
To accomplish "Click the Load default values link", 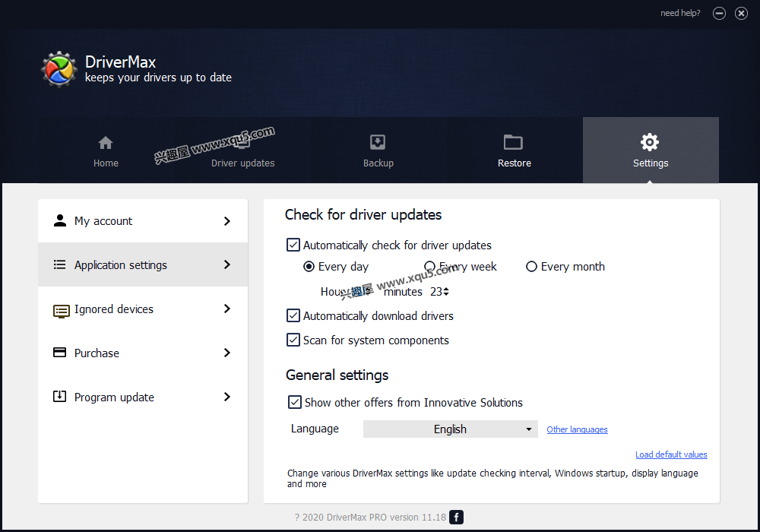I will 671,454.
